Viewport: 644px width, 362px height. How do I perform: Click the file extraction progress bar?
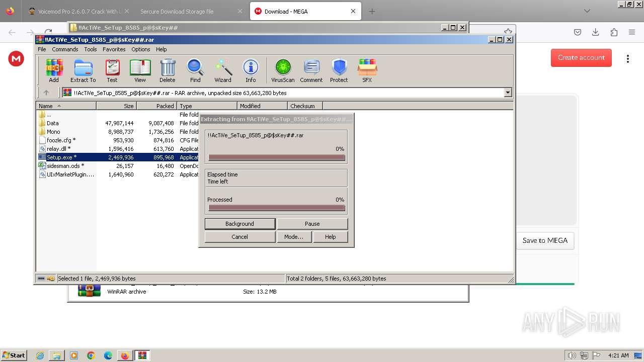click(x=276, y=157)
